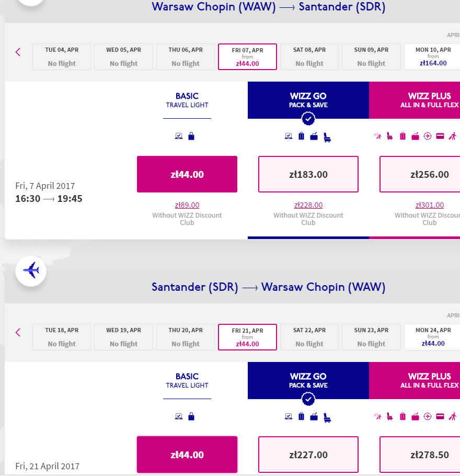460x476 pixels.
Task: Click the outbound WIZZ GO checked suitcase icon
Action: click(301, 136)
